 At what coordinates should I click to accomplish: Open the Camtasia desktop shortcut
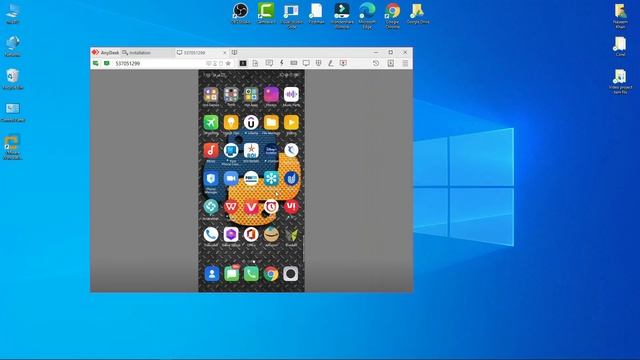(266, 13)
